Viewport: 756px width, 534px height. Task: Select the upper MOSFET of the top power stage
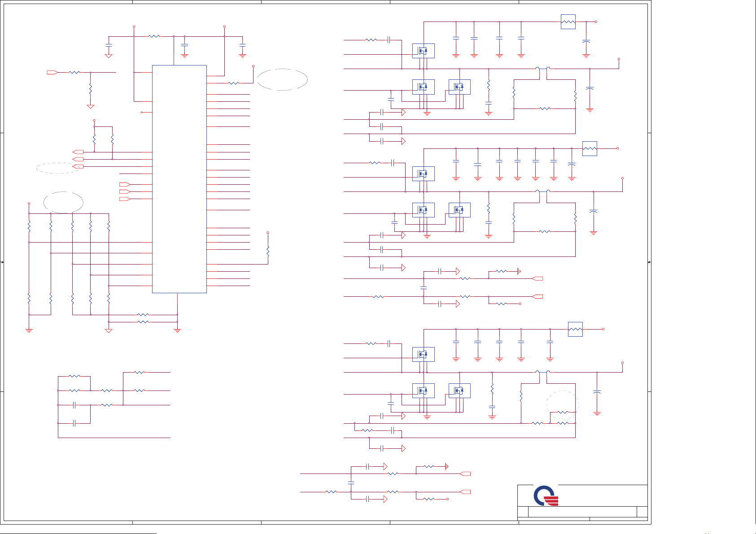tap(424, 51)
